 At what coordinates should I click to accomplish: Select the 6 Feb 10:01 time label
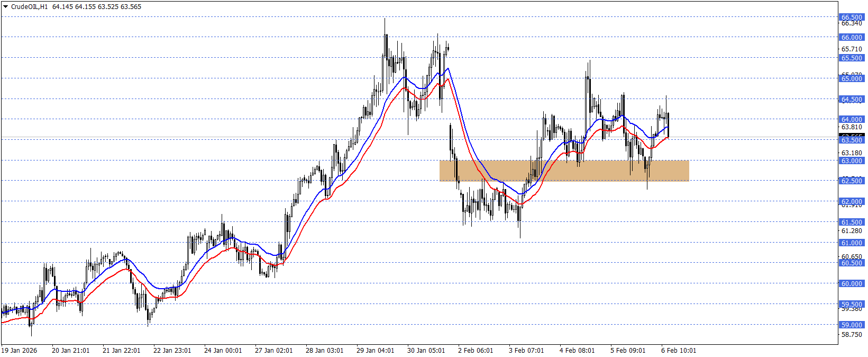[679, 350]
